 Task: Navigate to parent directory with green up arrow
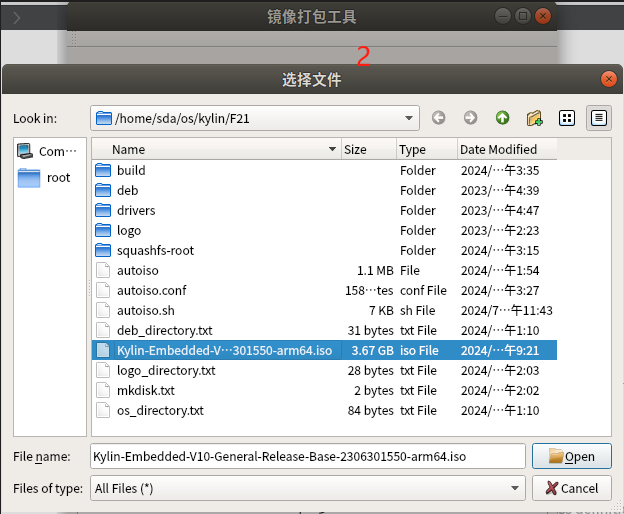point(502,118)
